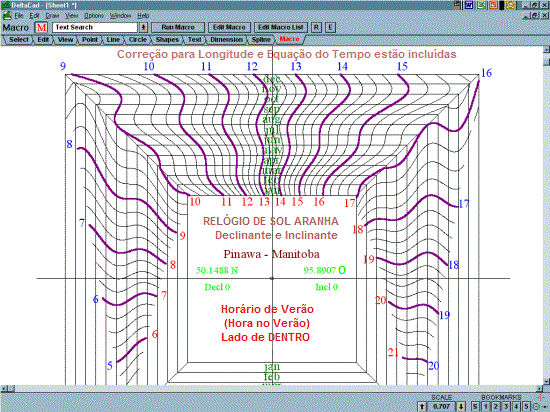The image size is (550, 412).
Task: Click the horizontal scrollbar right arrow
Action: (x=539, y=389)
